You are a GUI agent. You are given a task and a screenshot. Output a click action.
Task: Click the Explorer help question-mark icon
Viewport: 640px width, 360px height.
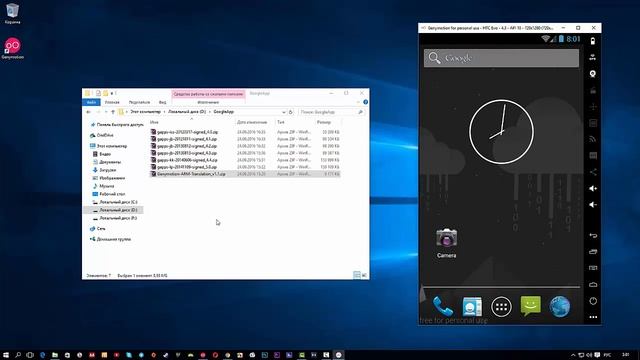(x=365, y=102)
